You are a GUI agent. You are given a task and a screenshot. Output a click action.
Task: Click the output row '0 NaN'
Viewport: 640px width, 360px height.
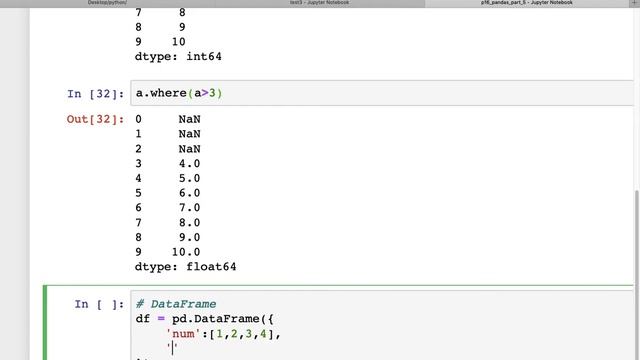point(168,119)
